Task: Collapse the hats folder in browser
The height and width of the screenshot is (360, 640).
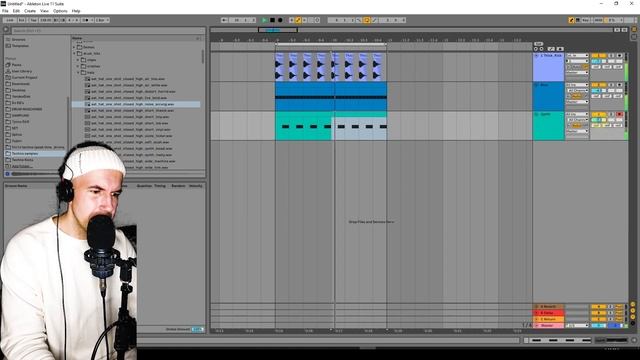Action: click(x=79, y=72)
